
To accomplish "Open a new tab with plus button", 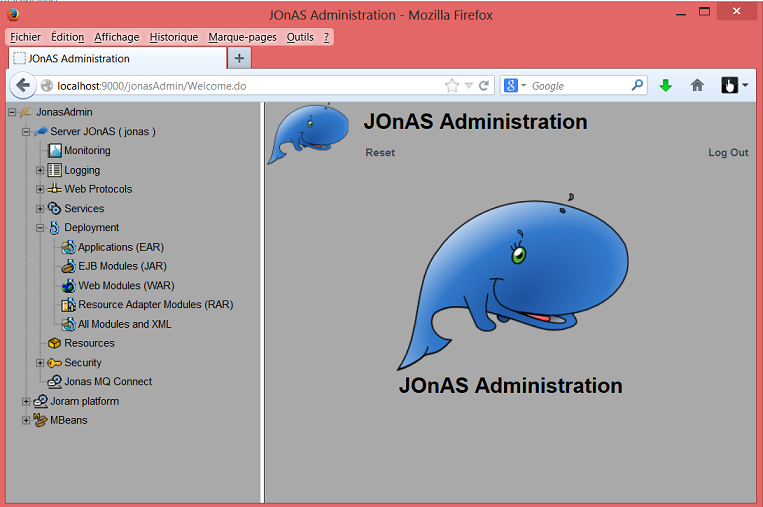I will [239, 59].
